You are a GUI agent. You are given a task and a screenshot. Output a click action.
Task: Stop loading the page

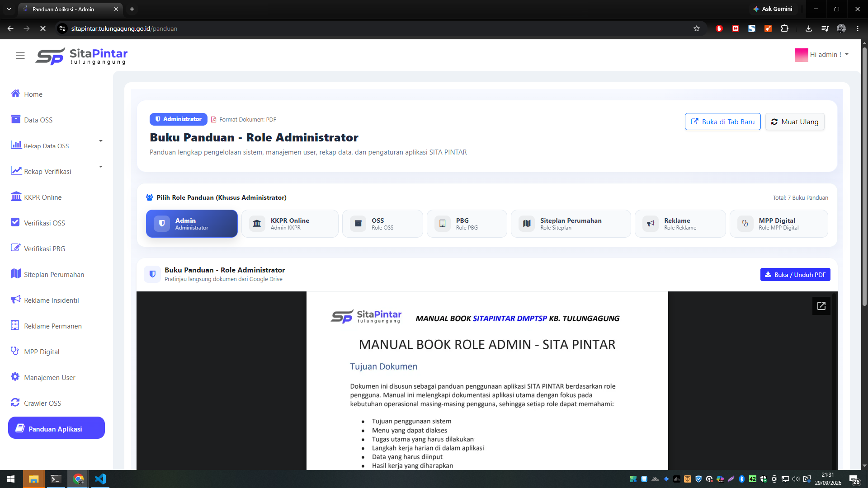43,28
